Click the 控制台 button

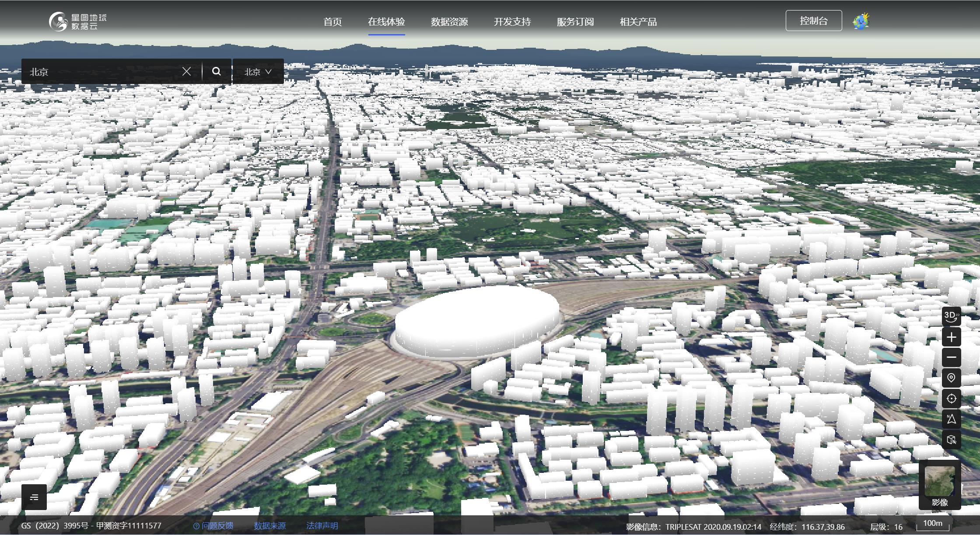coord(814,21)
